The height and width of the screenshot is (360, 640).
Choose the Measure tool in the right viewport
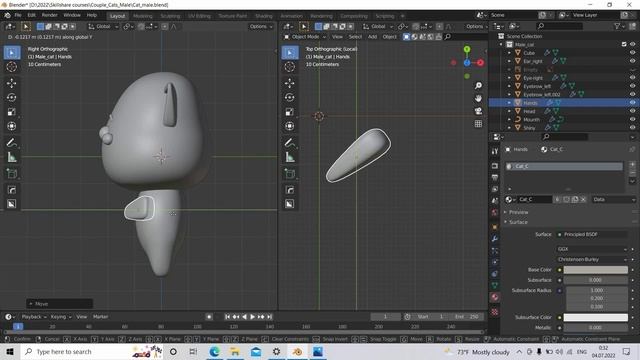click(290, 157)
